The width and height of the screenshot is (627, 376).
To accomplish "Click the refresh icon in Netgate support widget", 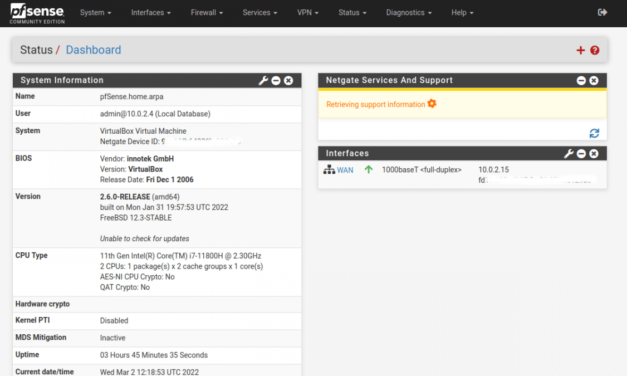I will click(x=594, y=133).
